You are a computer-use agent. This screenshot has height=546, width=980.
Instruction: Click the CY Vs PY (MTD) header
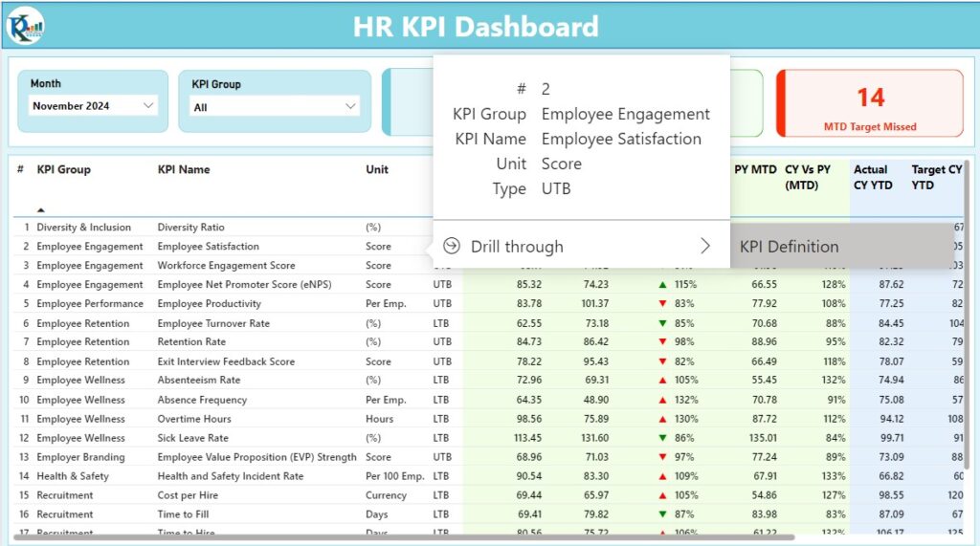808,178
